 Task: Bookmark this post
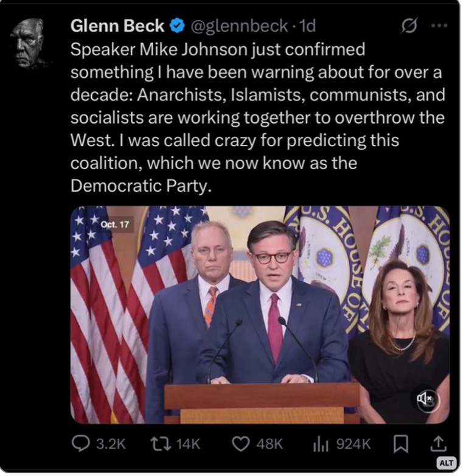coord(400,444)
